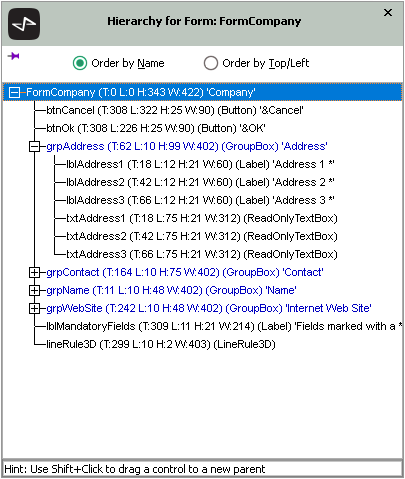The width and height of the screenshot is (405, 479).
Task: Select the lblAddress1 label item
Action: [x=200, y=164]
